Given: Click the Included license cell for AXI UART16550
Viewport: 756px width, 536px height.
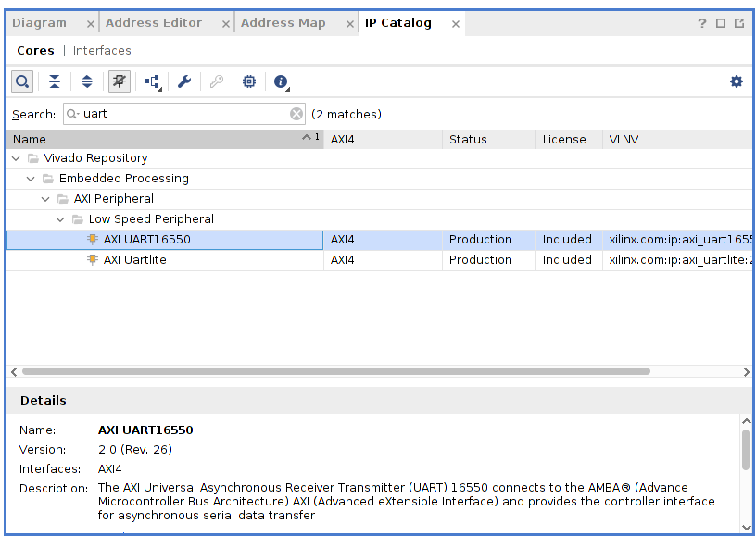Looking at the screenshot, I should [567, 240].
